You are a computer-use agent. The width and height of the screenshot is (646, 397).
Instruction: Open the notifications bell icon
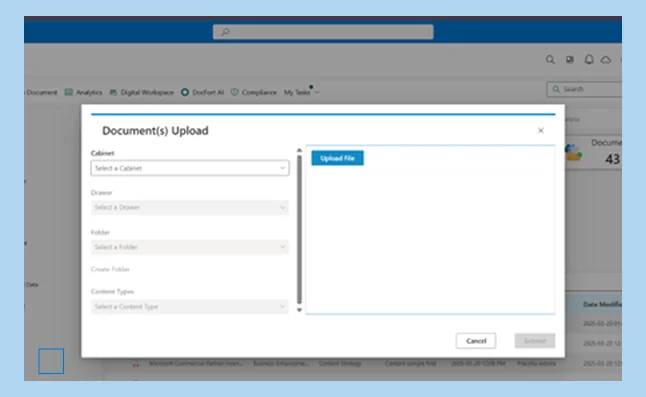589,60
